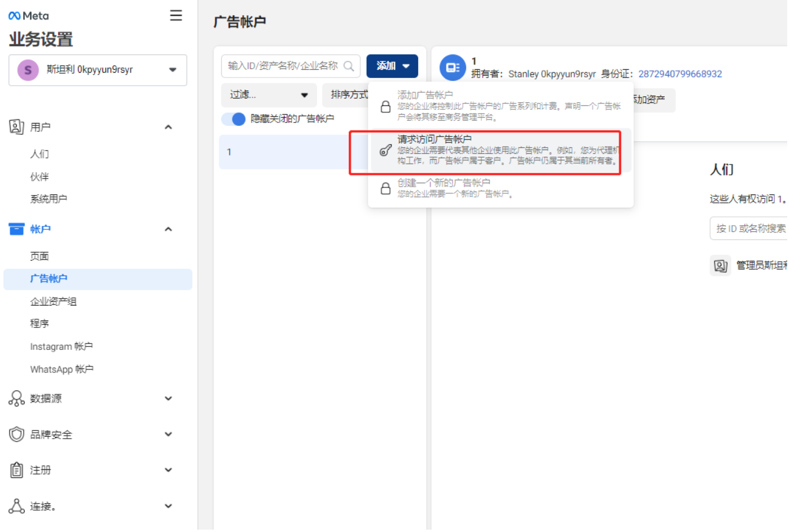Click the 品牌安全 shield icon
The height and width of the screenshot is (532, 789).
pos(17,434)
